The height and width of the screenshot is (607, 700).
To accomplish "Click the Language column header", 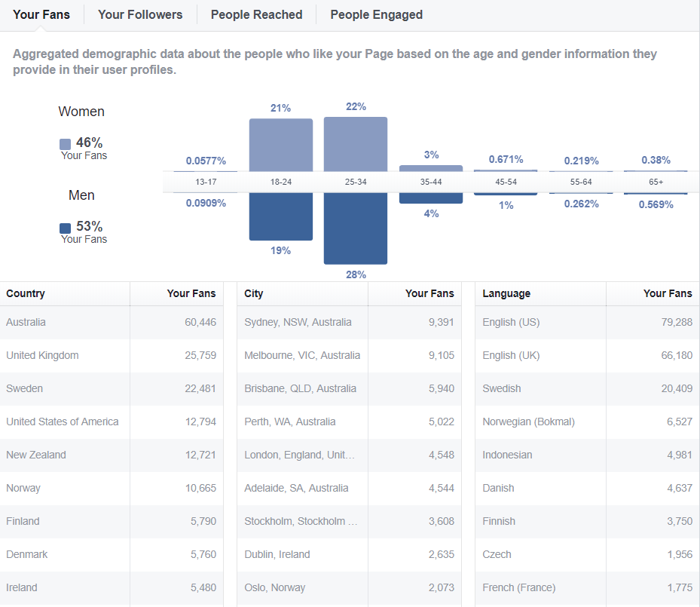I will pyautogui.click(x=506, y=293).
